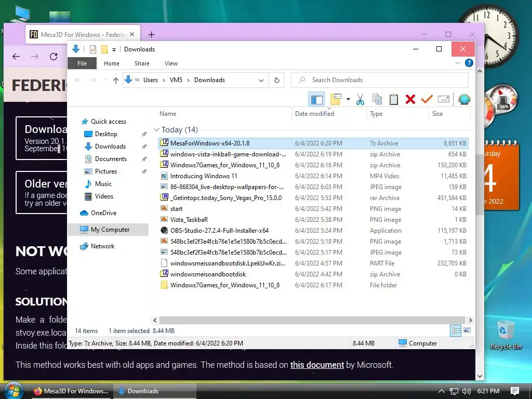Screen dimensions: 532x399
Task: Open Classic Shell settings shell icon
Action: pyautogui.click(x=464, y=99)
